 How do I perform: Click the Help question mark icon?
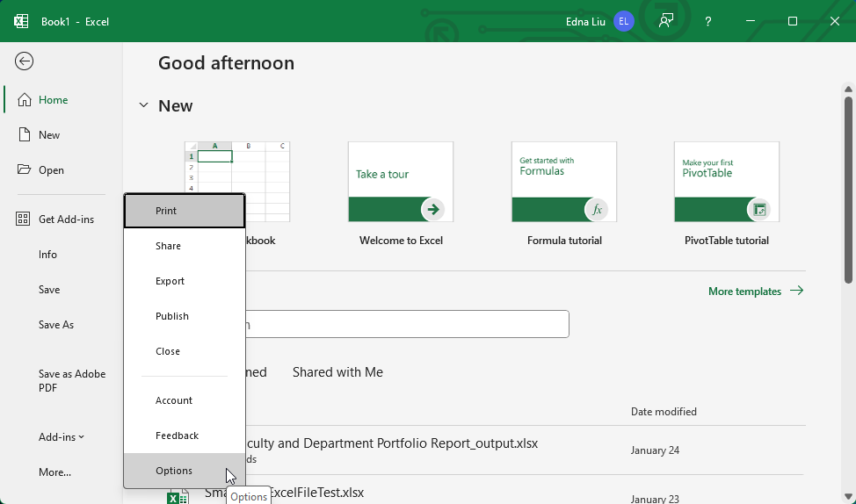708,21
